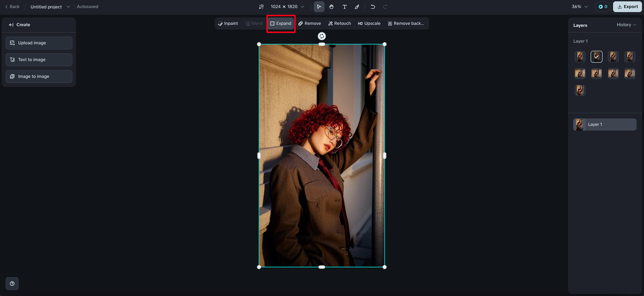Run HD Upscale on the image

369,24
